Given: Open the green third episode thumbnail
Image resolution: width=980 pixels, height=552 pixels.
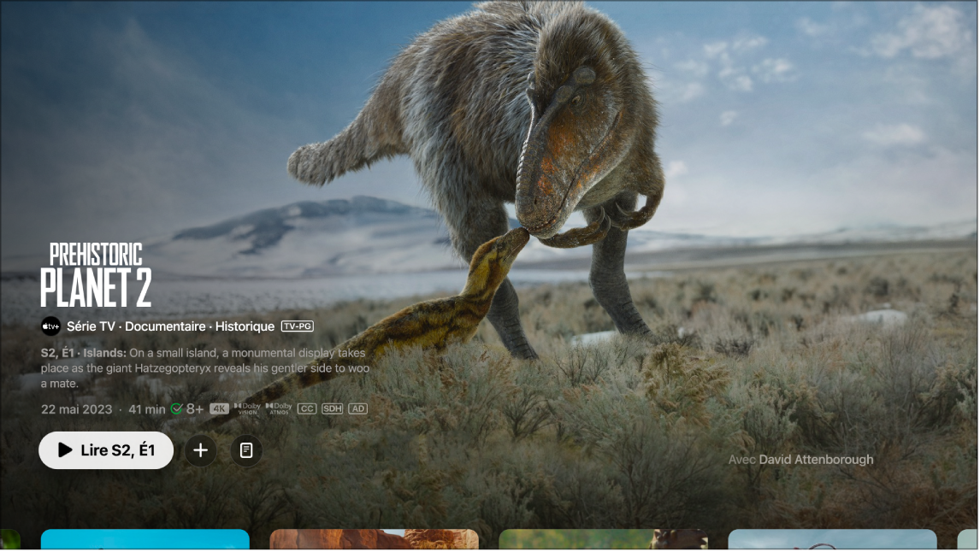Looking at the screenshot, I should (604, 539).
